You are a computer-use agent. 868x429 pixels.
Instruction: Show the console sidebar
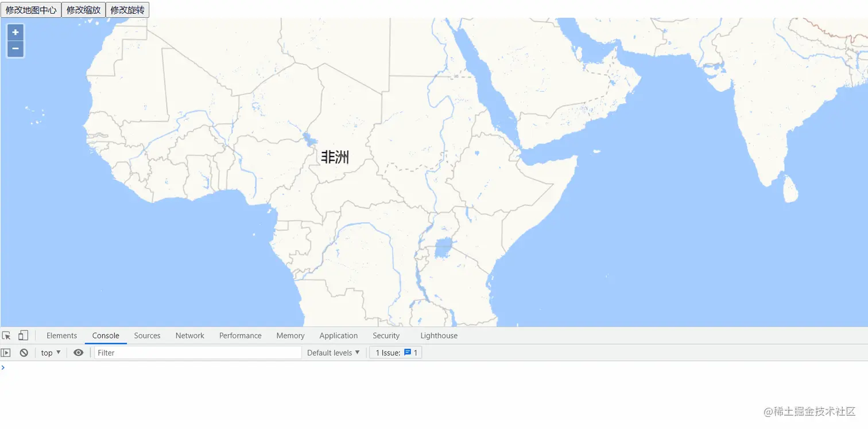click(x=6, y=353)
